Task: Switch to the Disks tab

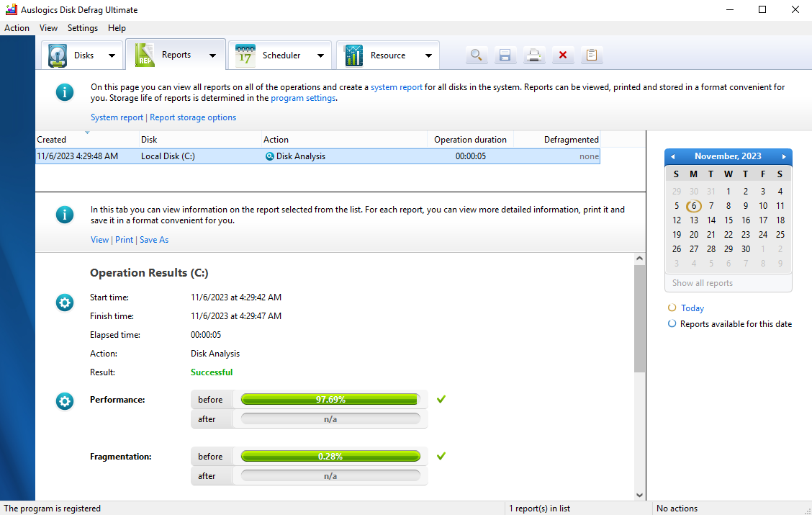Action: pyautogui.click(x=82, y=55)
